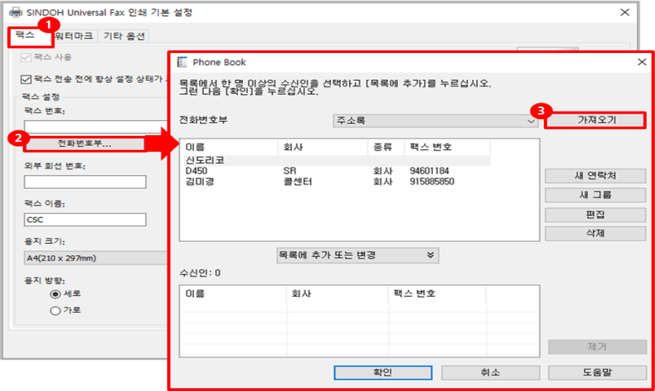Click the 취소 cancel button

pos(490,373)
